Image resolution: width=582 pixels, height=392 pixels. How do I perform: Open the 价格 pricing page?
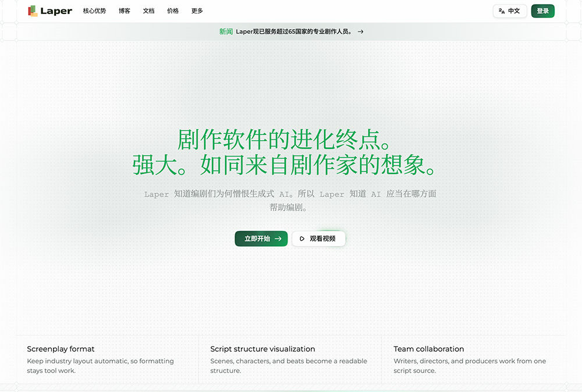coord(173,11)
